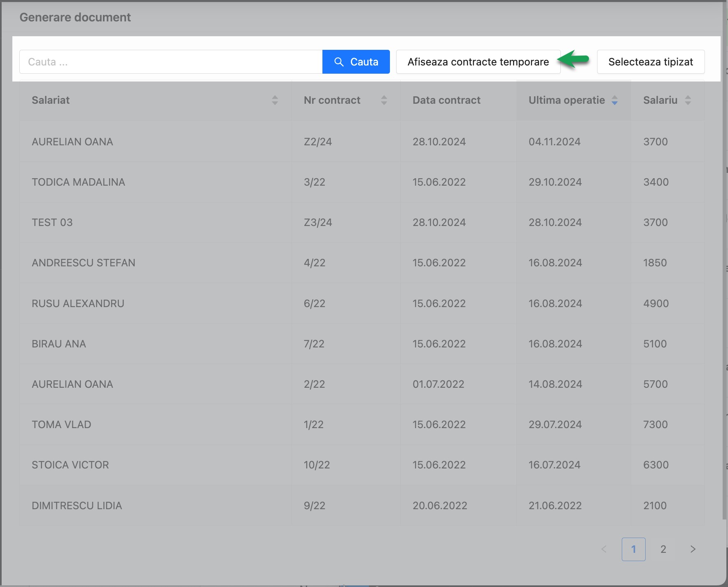Click contract number 3/22
Screen dimensions: 728x587
[315, 182]
